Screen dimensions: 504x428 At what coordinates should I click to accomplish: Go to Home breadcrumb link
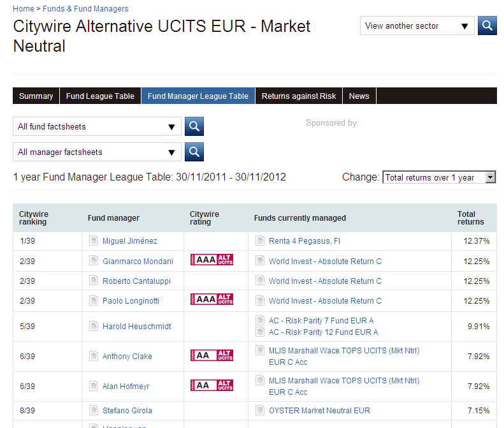(x=24, y=9)
